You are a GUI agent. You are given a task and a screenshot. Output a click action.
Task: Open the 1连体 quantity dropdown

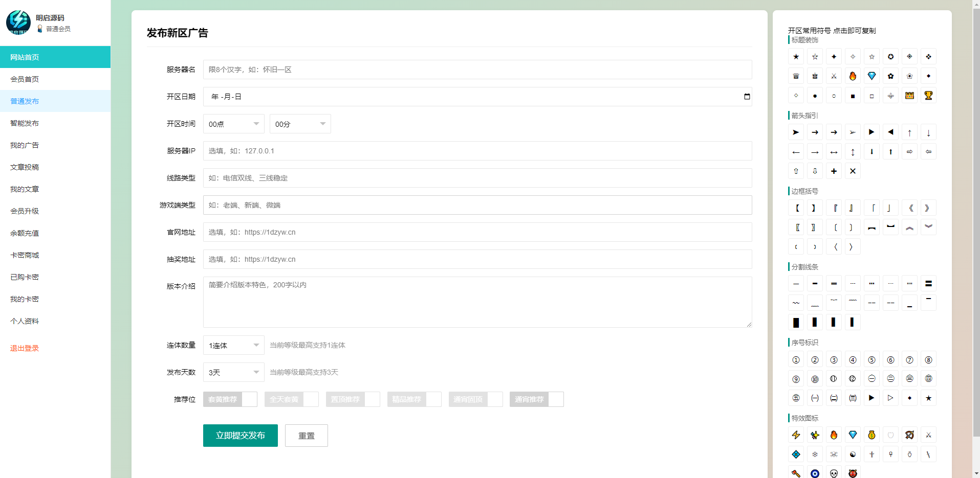point(234,345)
